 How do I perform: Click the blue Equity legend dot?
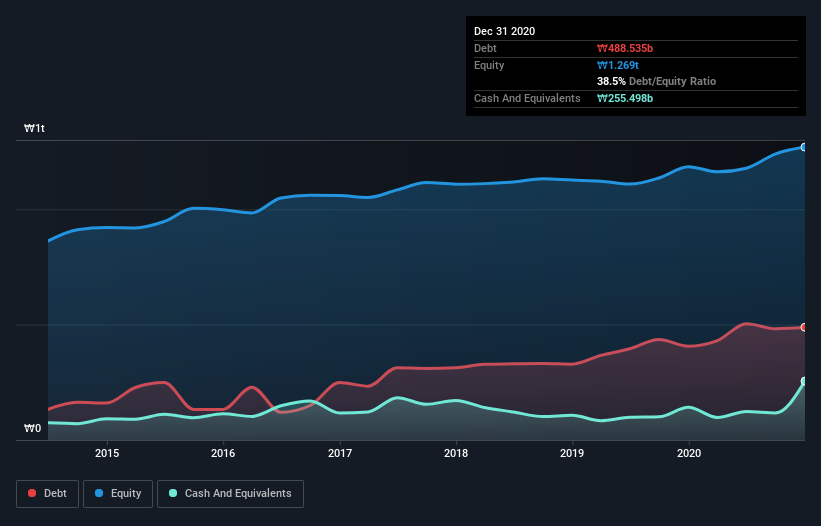[x=99, y=493]
